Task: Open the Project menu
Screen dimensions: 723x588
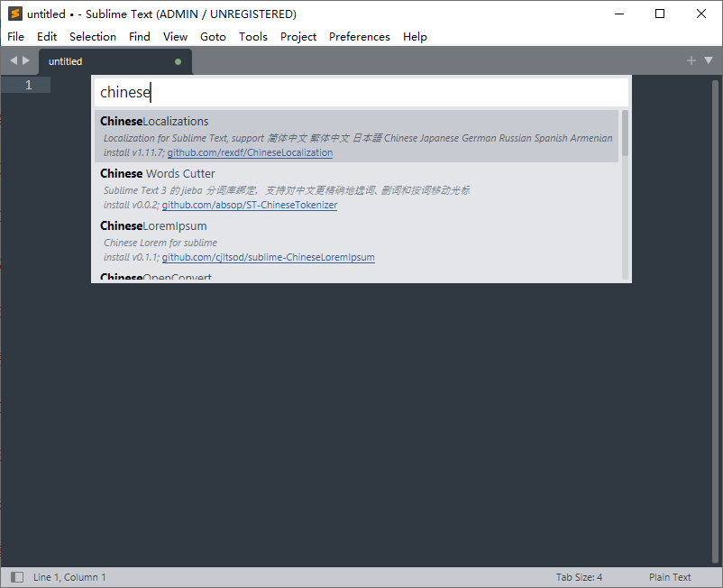Action: [x=298, y=36]
